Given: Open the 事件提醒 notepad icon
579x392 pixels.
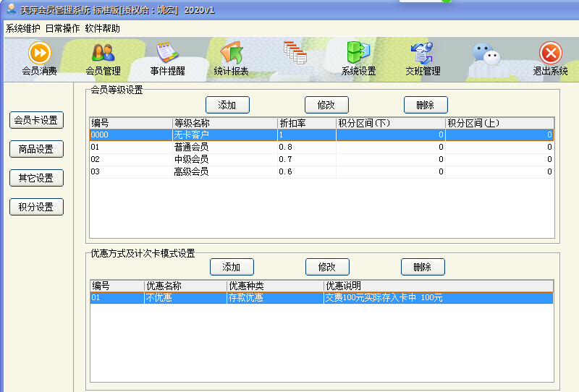Looking at the screenshot, I should click(x=167, y=53).
